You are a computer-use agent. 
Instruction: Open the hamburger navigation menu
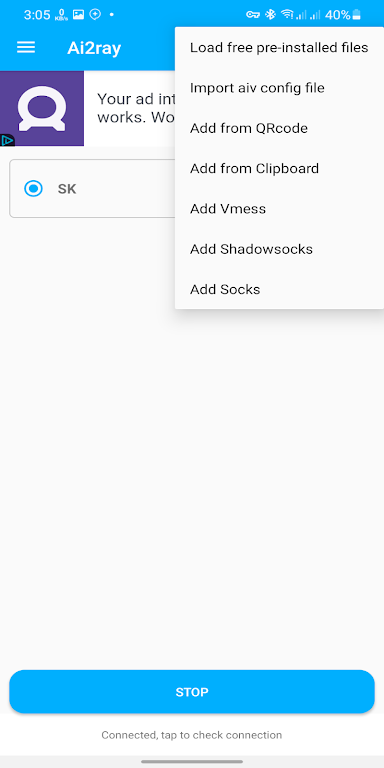[x=26, y=48]
